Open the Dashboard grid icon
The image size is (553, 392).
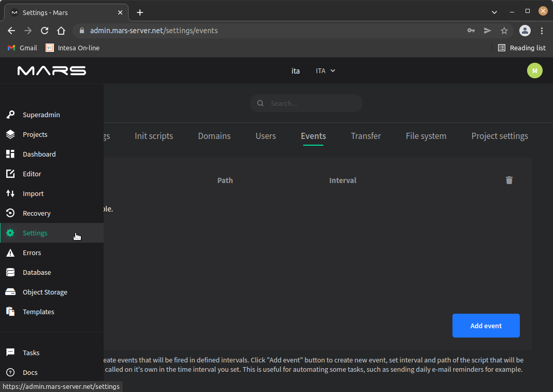[x=10, y=154]
